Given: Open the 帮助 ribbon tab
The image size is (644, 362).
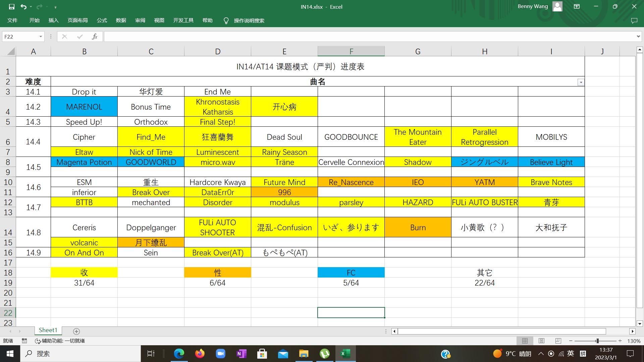Looking at the screenshot, I should click(208, 20).
